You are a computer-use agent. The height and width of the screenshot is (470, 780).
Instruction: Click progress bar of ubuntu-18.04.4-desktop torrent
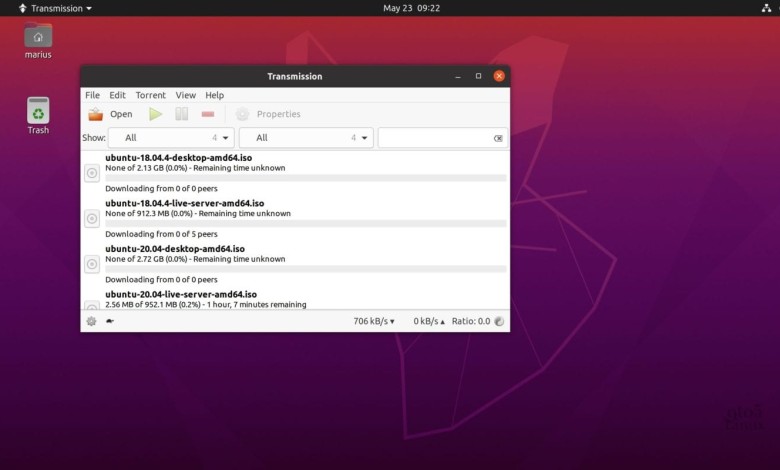click(x=306, y=178)
